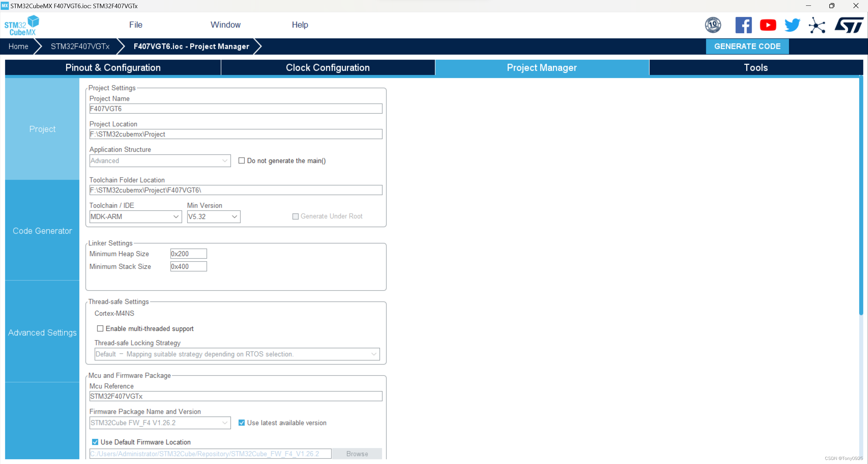Open the YouTube icon link
This screenshot has height=464, width=868.
768,25
